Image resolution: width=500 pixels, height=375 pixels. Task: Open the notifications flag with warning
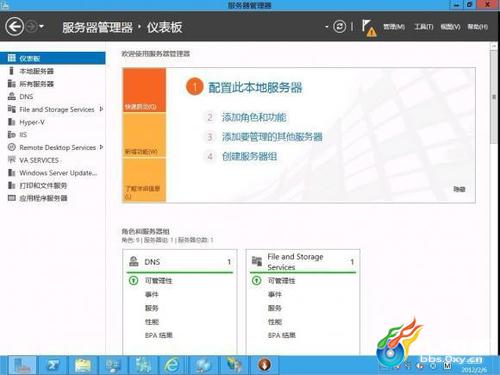[x=369, y=28]
